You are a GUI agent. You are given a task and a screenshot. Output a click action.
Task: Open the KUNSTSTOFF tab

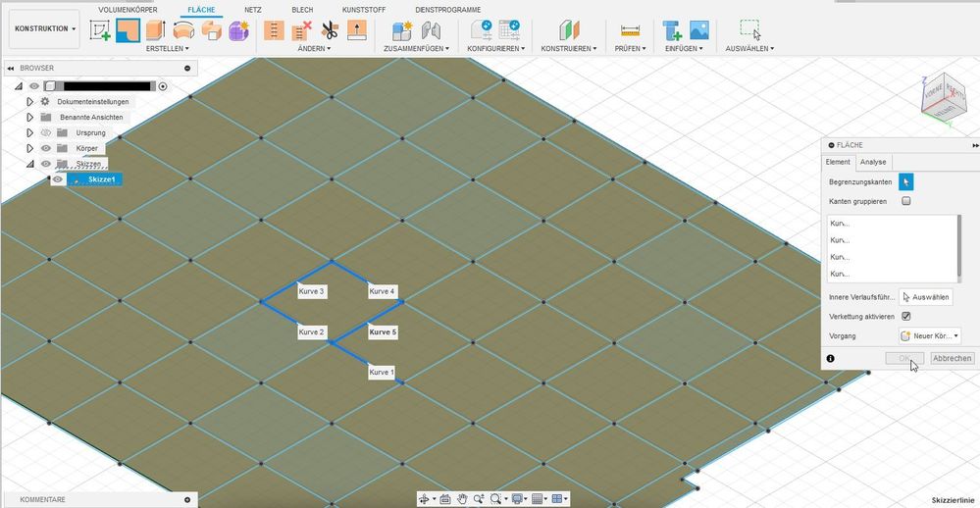pos(364,10)
